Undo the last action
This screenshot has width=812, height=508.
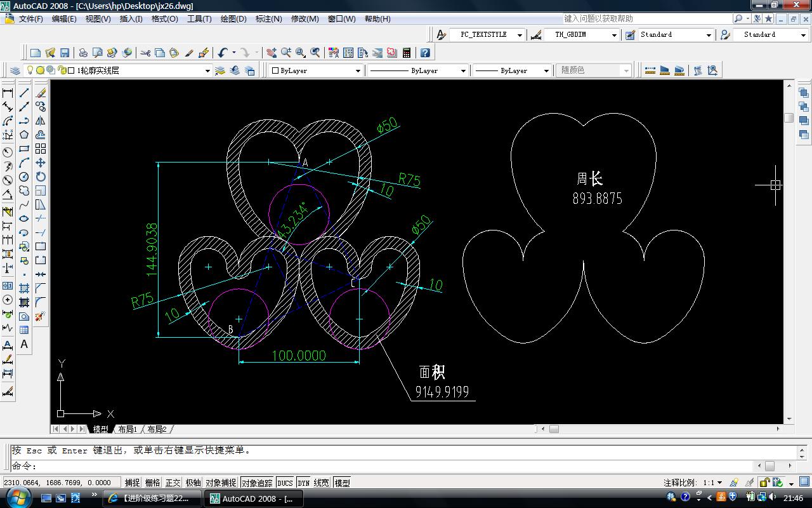pos(223,53)
